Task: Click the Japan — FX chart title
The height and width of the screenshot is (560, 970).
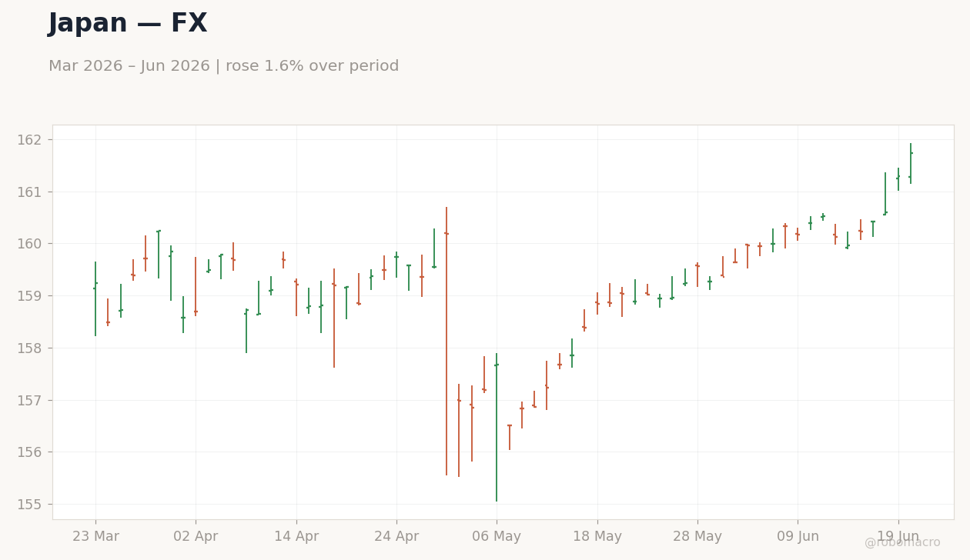Action: pos(128,24)
